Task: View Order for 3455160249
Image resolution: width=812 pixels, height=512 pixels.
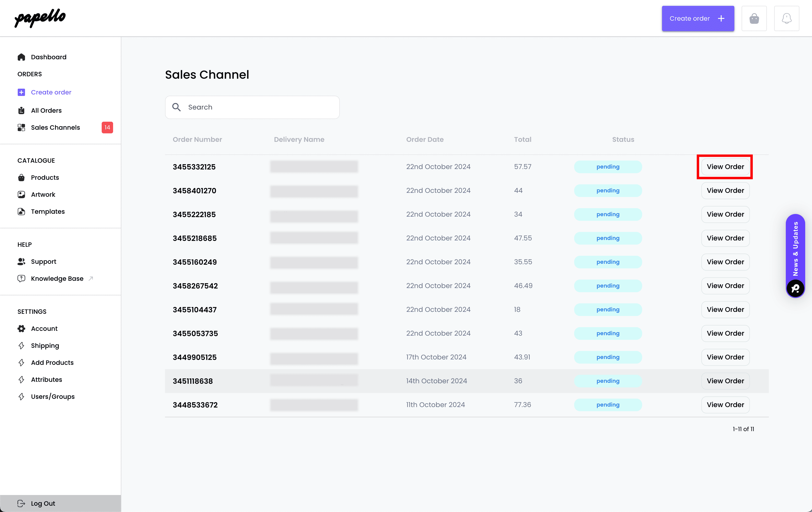Action: pyautogui.click(x=725, y=262)
